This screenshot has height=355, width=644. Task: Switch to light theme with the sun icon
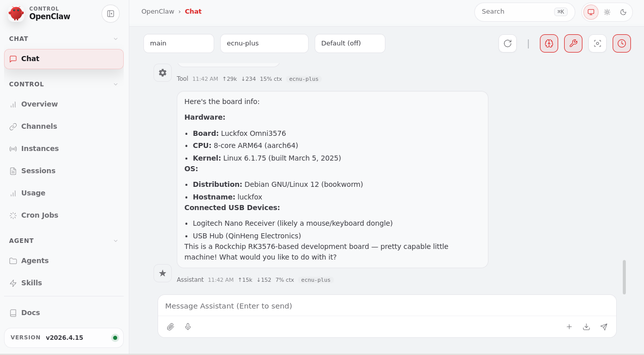click(607, 12)
